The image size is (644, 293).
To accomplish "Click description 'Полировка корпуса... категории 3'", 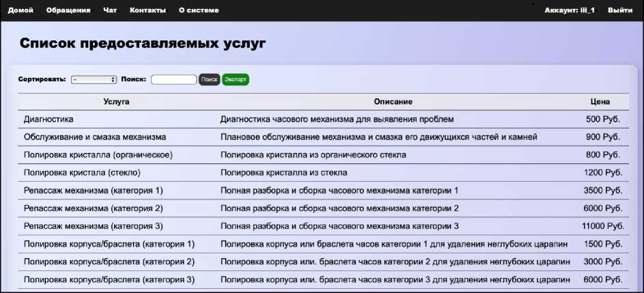I will 395,280.
